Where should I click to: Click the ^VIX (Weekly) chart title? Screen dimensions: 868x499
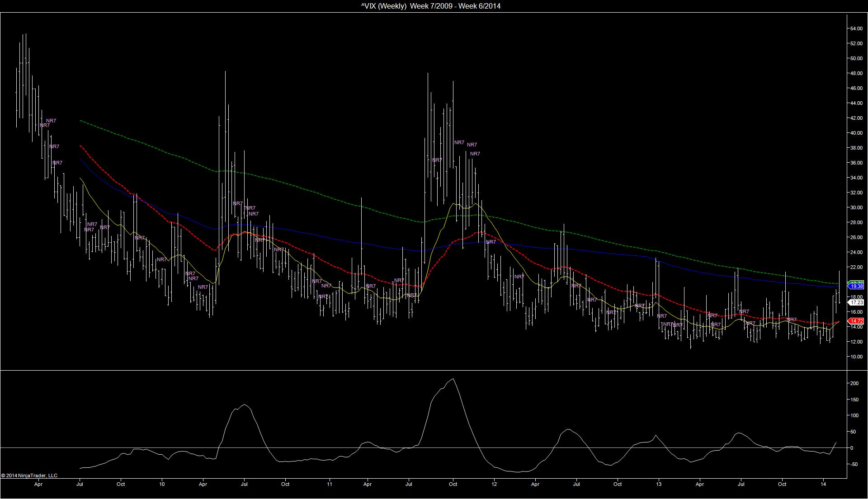(x=431, y=6)
